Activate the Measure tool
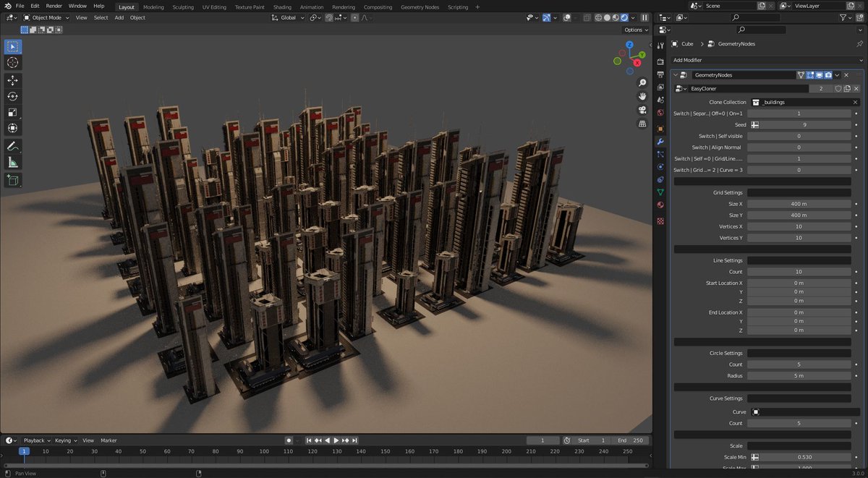 pyautogui.click(x=12, y=163)
